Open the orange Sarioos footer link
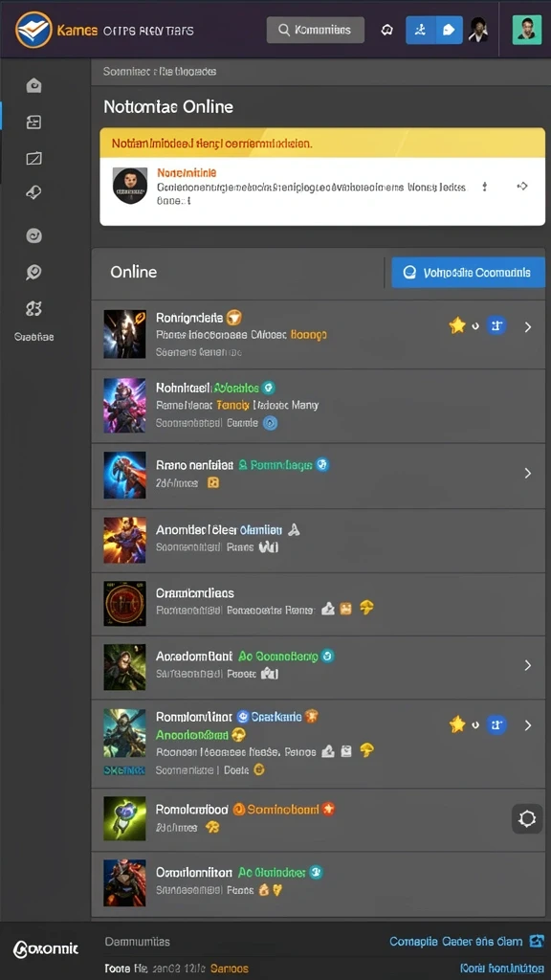Viewport: 551px width, 980px height. (x=230, y=969)
